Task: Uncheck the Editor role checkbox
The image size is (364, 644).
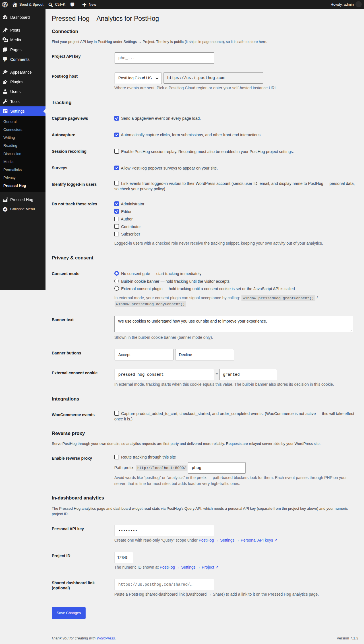Action: point(117,211)
